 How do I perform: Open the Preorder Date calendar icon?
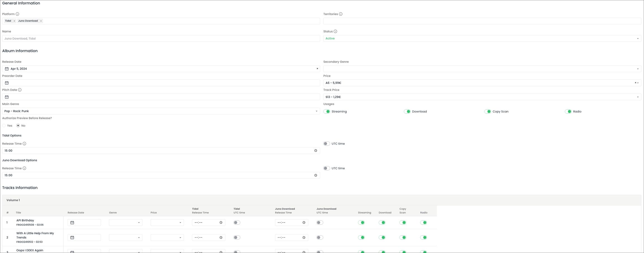coord(7,83)
